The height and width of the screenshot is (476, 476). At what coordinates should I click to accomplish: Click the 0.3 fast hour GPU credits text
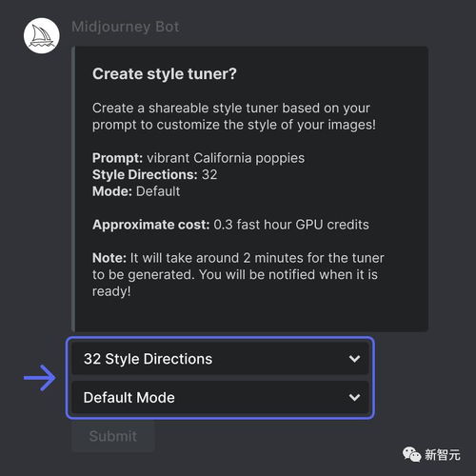tap(291, 225)
